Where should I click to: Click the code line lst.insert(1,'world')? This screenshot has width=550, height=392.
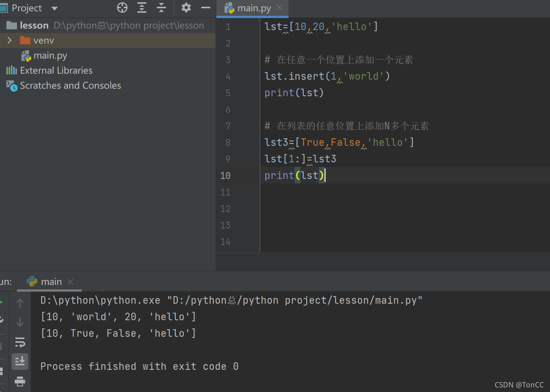tap(327, 76)
